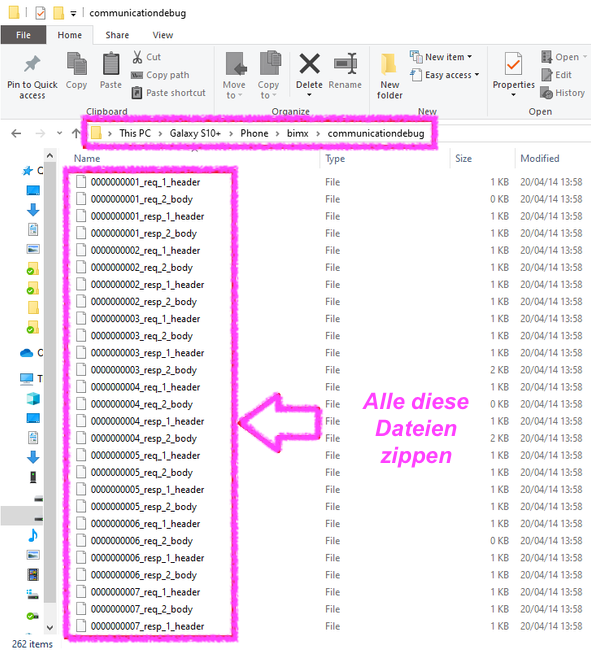
Task: Select file 0000000005_resp_2_body
Action: click(144, 507)
